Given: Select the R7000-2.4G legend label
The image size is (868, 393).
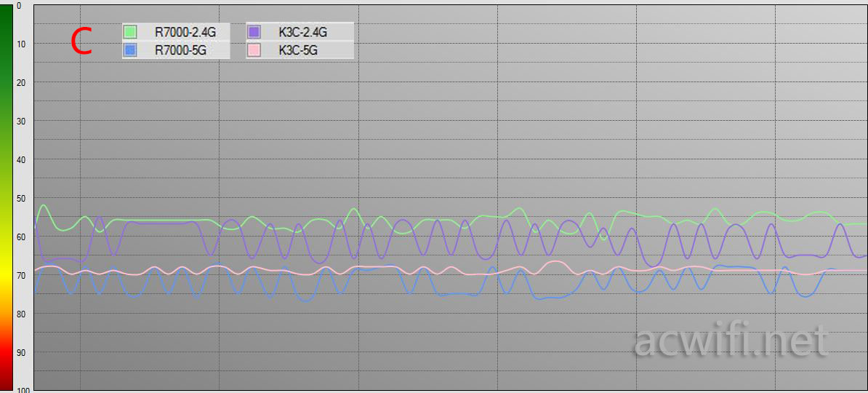Looking at the screenshot, I should 185,32.
